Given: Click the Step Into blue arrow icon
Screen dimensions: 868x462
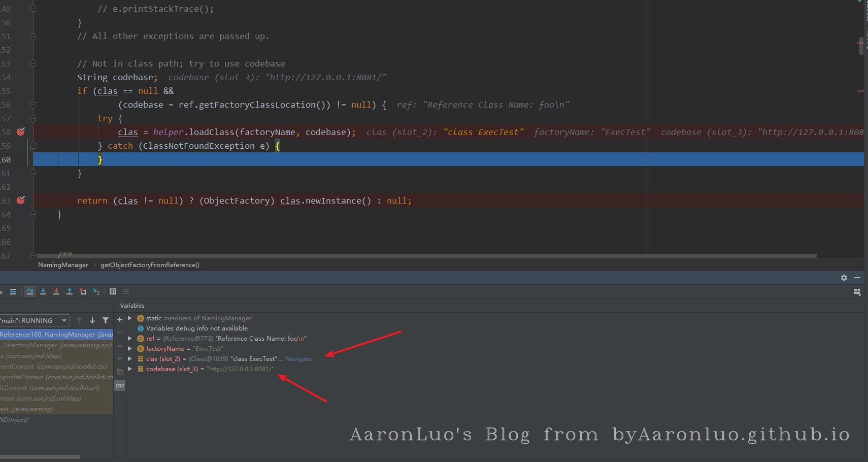Looking at the screenshot, I should 43,291.
